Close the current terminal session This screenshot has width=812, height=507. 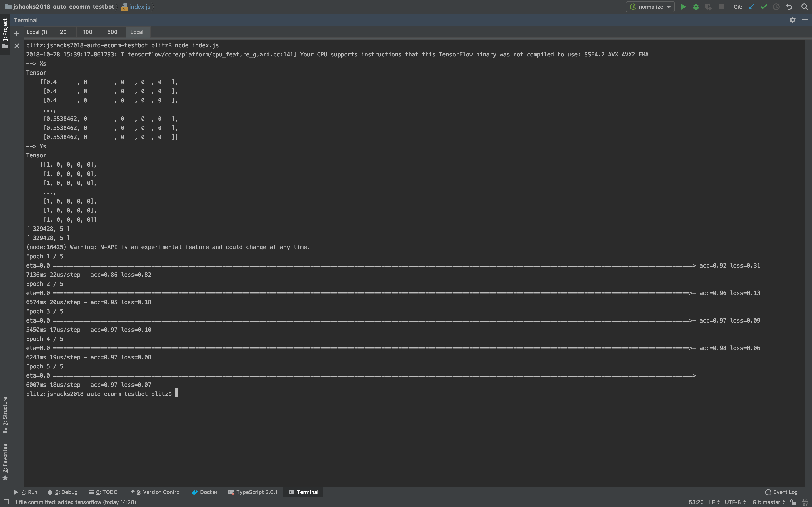tap(17, 46)
